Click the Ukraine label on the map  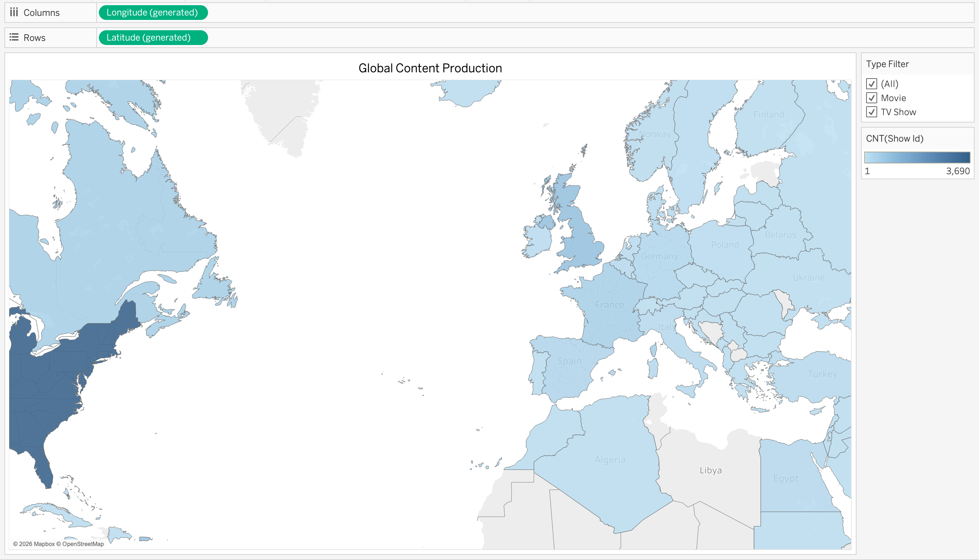click(809, 277)
